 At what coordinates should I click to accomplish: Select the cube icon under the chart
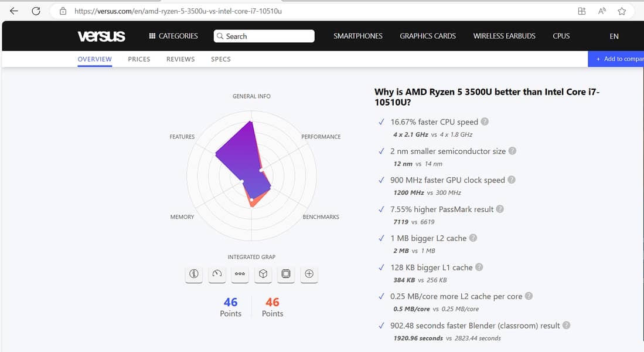pyautogui.click(x=263, y=274)
